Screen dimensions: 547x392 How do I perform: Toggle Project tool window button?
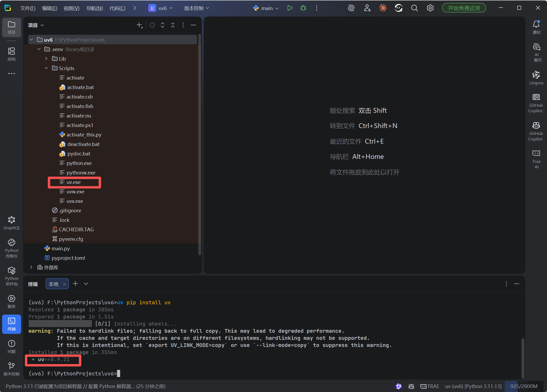point(12,27)
